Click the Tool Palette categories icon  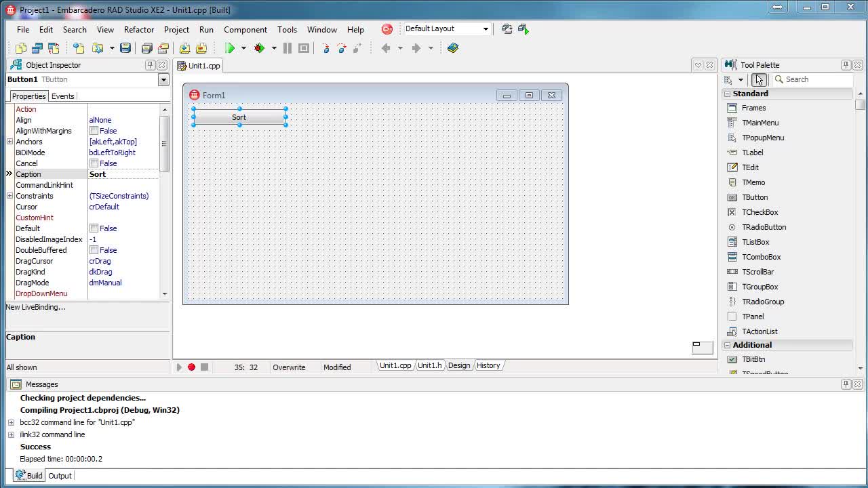click(x=729, y=79)
